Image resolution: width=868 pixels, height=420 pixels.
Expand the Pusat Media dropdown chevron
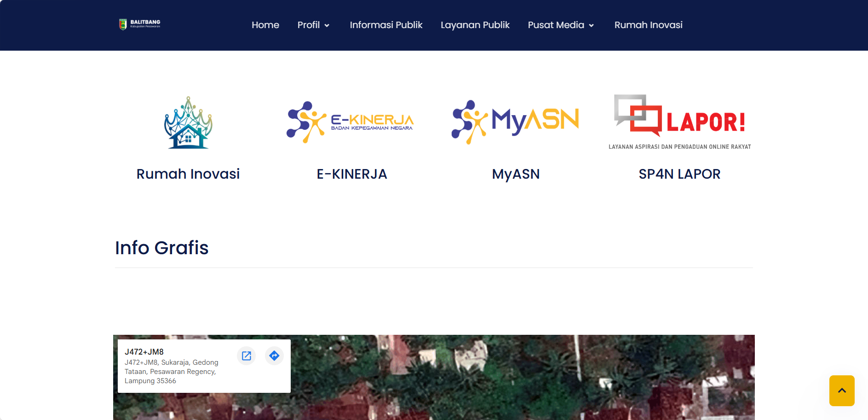click(x=592, y=25)
